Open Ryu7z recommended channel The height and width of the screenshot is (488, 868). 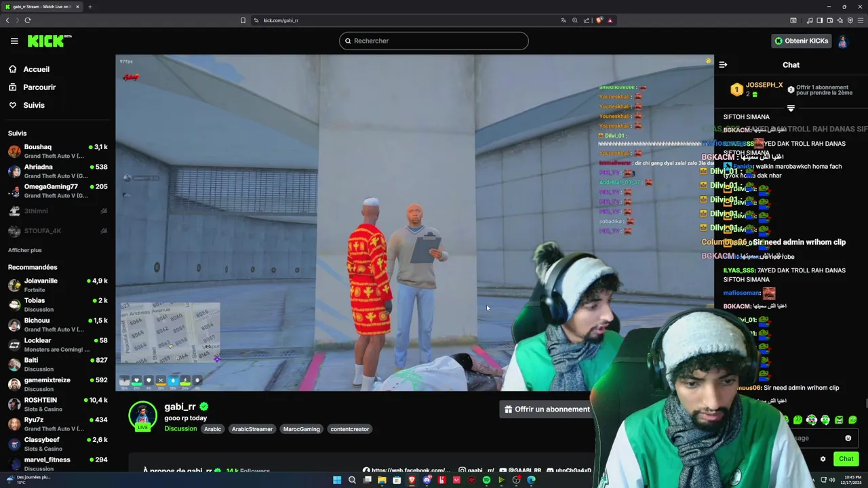coord(58,424)
